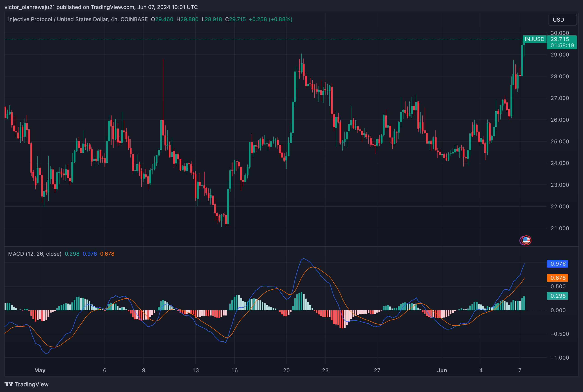Click the Jun label on time axis
Screen dimensions: 583x392
click(x=442, y=370)
